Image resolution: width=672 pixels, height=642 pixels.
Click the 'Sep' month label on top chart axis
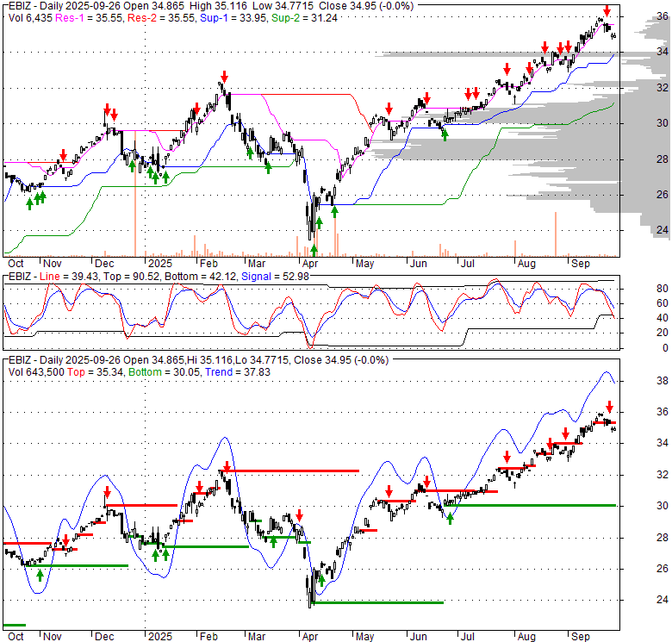581,264
